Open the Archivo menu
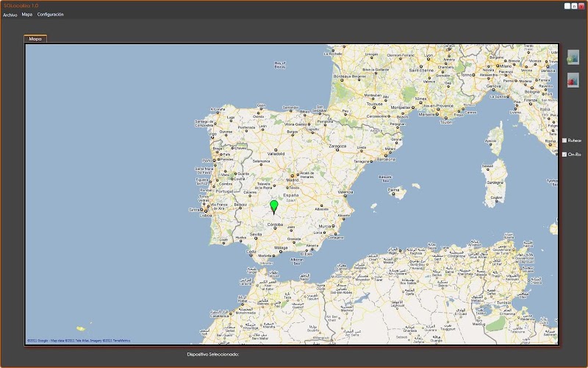The width and height of the screenshot is (588, 368). click(x=10, y=15)
